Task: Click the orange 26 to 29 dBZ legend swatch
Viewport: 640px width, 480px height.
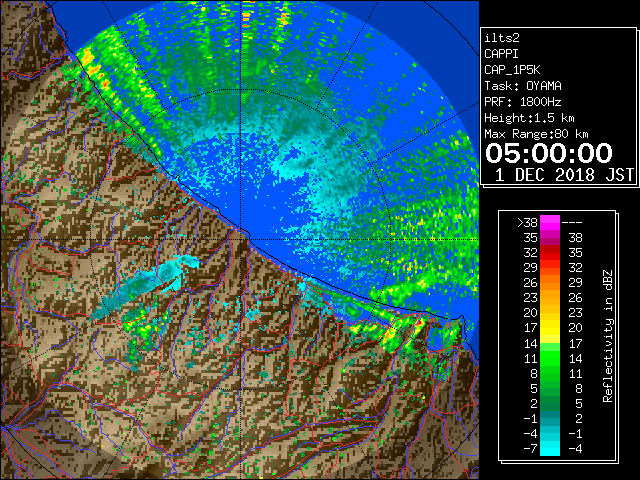Action: tap(550, 282)
